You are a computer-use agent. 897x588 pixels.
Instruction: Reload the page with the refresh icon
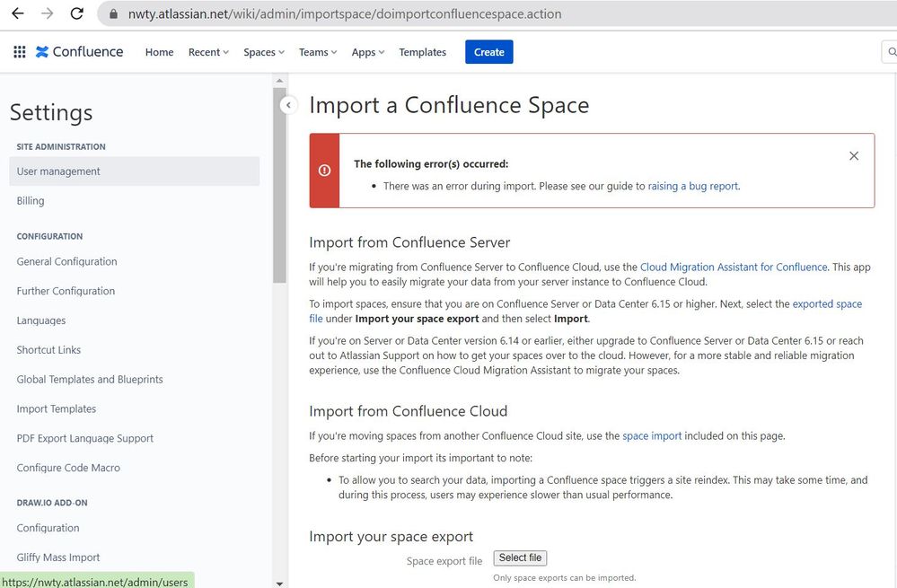tap(77, 13)
